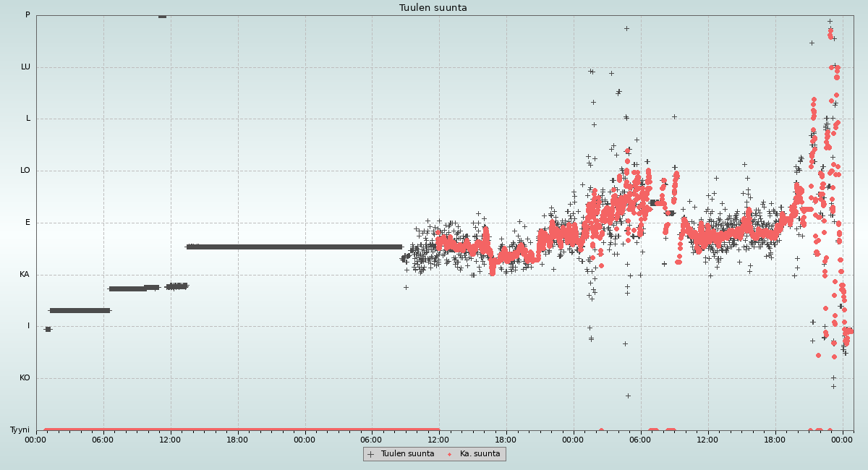Click the short dark data bar at level P
The width and height of the screenshot is (868, 470).
point(162,16)
